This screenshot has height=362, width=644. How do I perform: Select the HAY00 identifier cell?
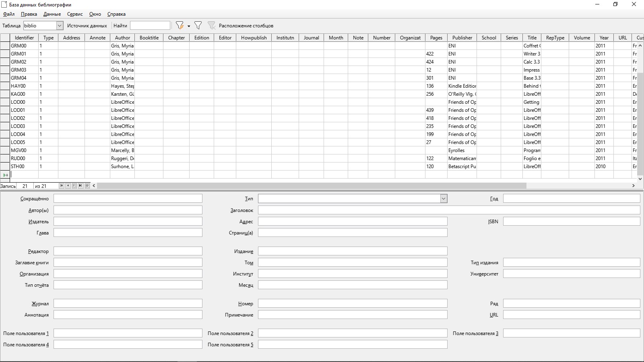pos(24,86)
